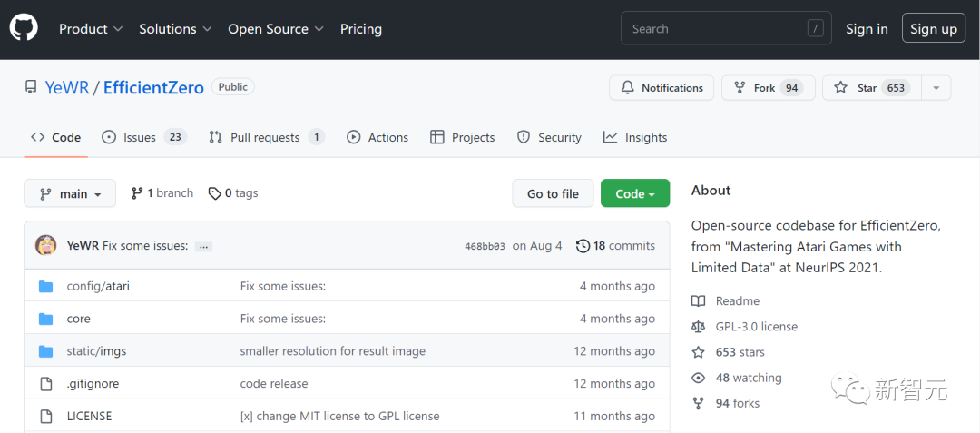Open the Notifications button

pos(662,88)
